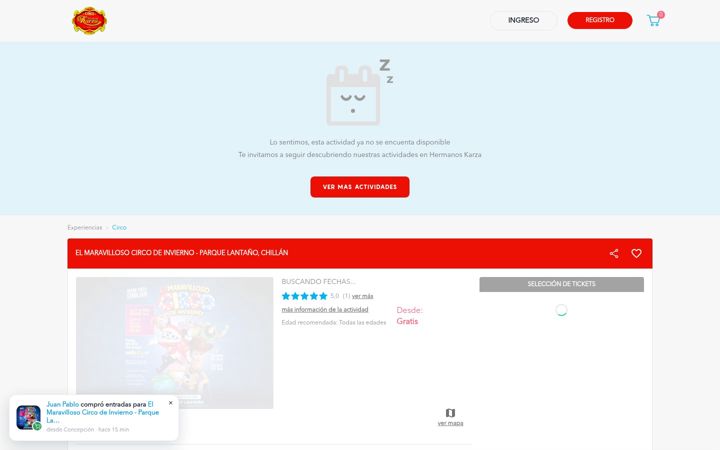The width and height of the screenshot is (720, 450).
Task: Click 'desde Concepción · hace 15 min' text
Action: pos(88,430)
